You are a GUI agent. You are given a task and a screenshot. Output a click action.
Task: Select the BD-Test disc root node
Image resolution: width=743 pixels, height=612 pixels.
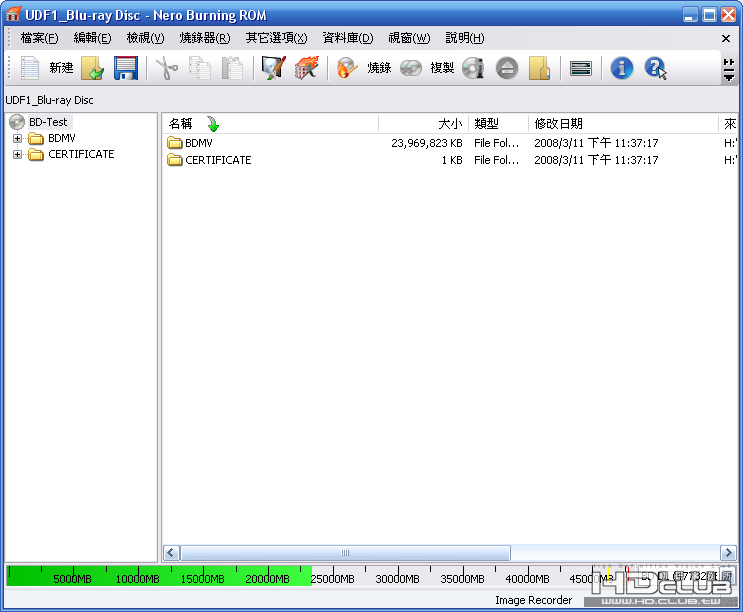click(48, 122)
